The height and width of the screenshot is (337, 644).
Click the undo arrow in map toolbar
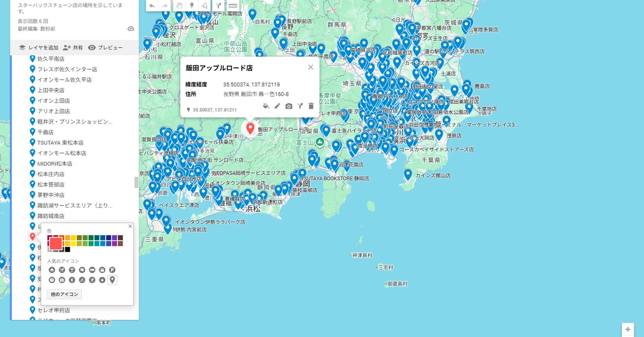pos(152,5)
